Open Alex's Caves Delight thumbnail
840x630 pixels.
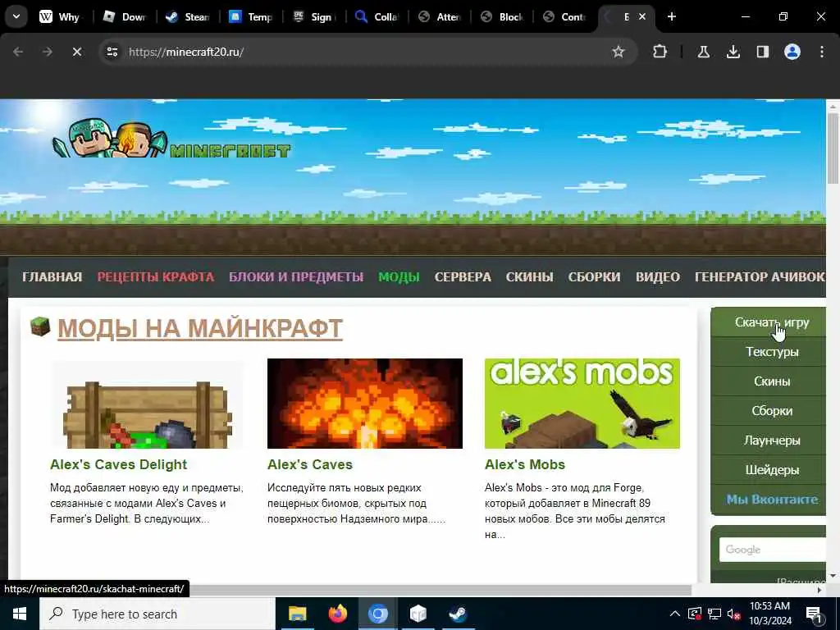pyautogui.click(x=148, y=404)
